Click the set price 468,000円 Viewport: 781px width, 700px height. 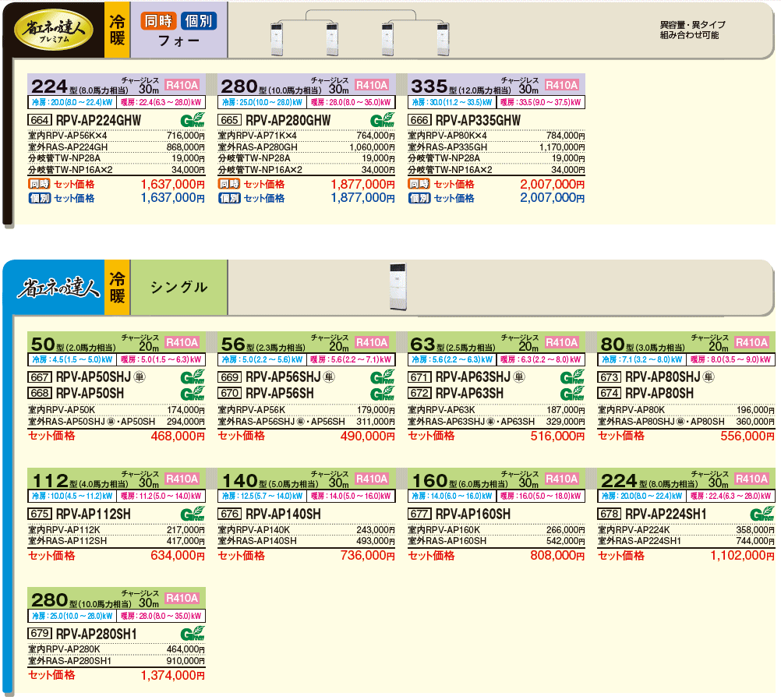(x=178, y=436)
